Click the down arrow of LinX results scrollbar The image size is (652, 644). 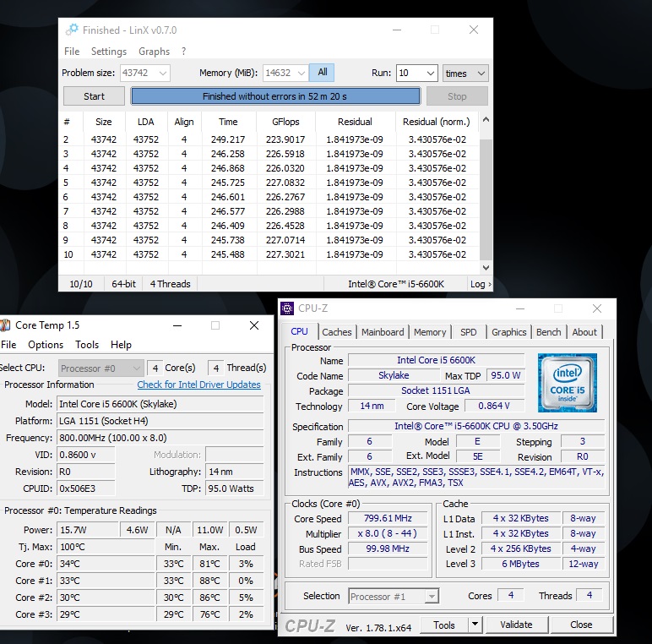click(x=486, y=268)
